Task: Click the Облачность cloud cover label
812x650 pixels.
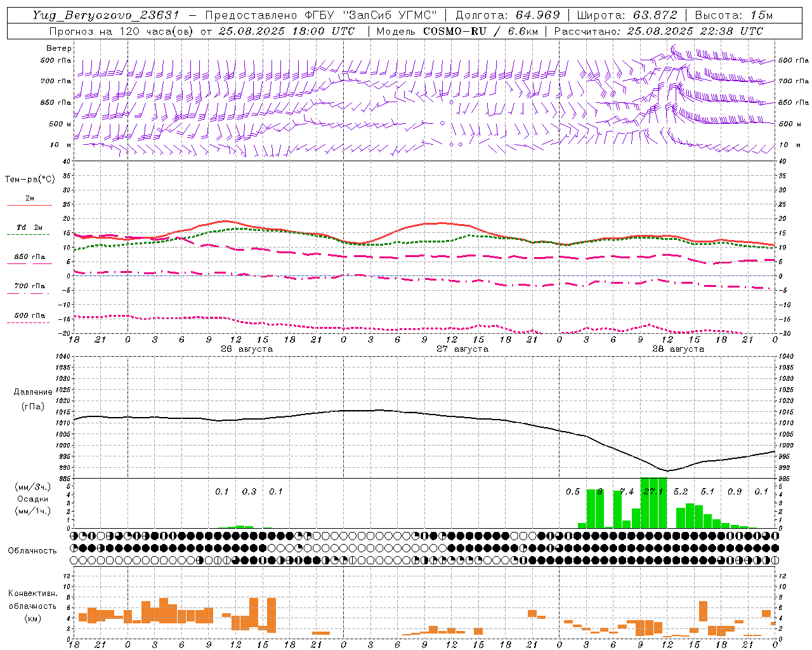Action: 32,551
